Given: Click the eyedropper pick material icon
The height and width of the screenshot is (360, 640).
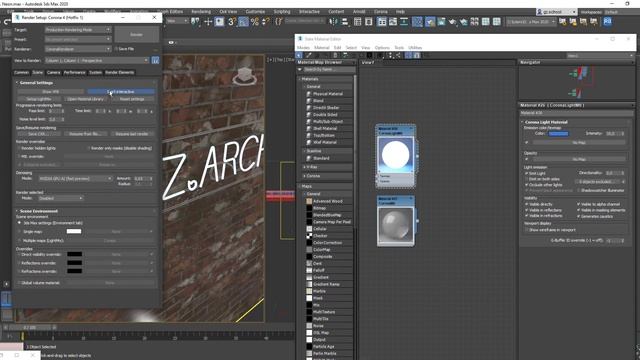Looking at the screenshot, I should [309, 55].
